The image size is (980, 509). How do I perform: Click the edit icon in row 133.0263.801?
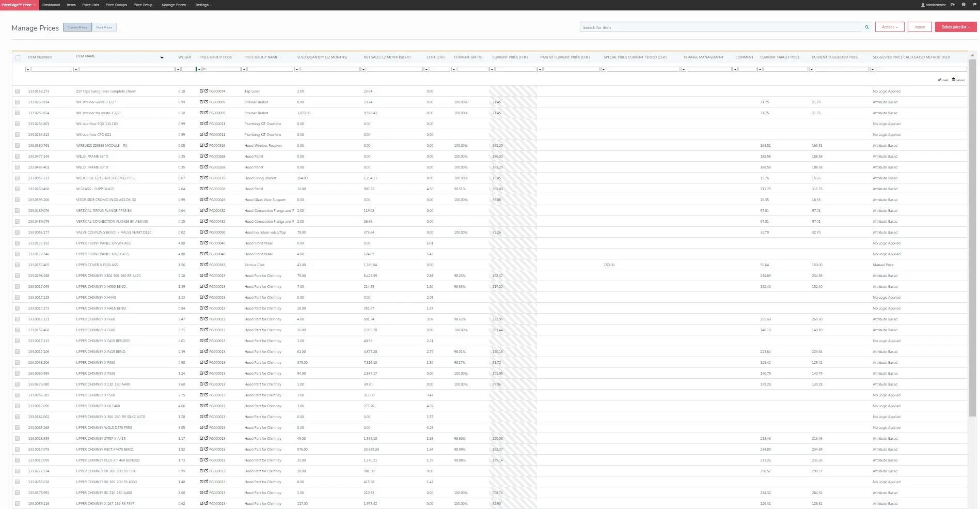[201, 124]
